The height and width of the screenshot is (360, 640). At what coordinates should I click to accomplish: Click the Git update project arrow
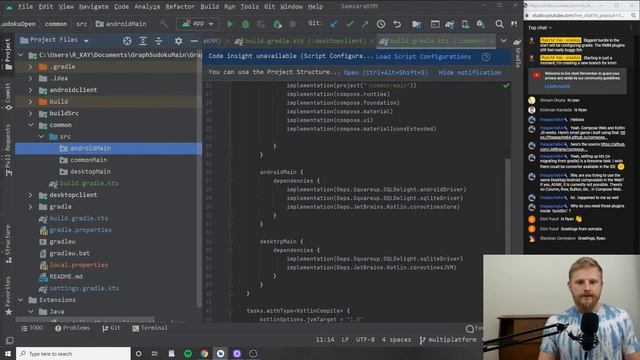pyautogui.click(x=334, y=24)
